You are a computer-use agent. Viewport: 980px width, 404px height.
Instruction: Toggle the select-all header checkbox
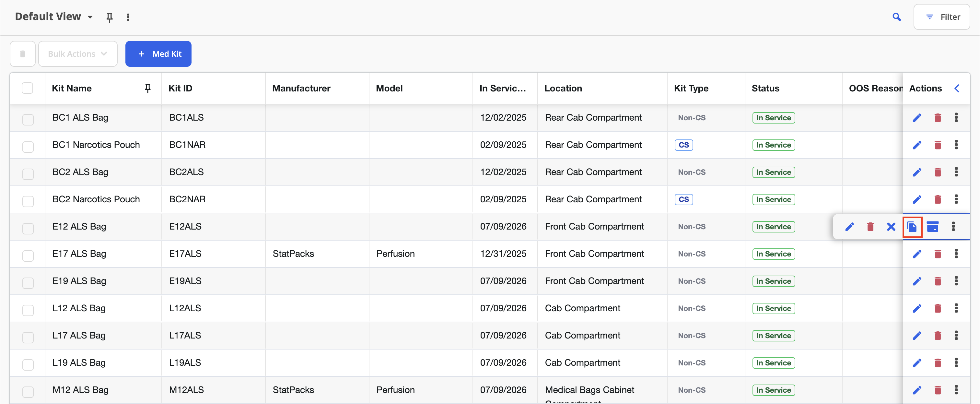click(x=28, y=88)
